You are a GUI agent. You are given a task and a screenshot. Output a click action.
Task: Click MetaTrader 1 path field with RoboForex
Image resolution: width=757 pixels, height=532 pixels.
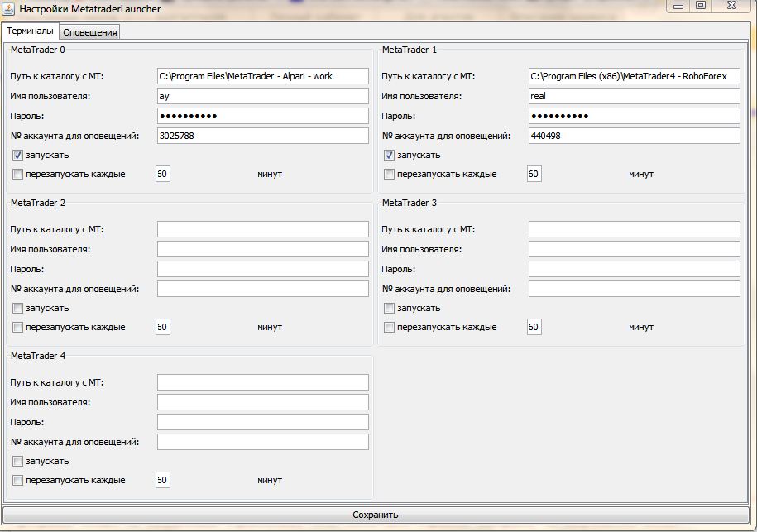[634, 76]
